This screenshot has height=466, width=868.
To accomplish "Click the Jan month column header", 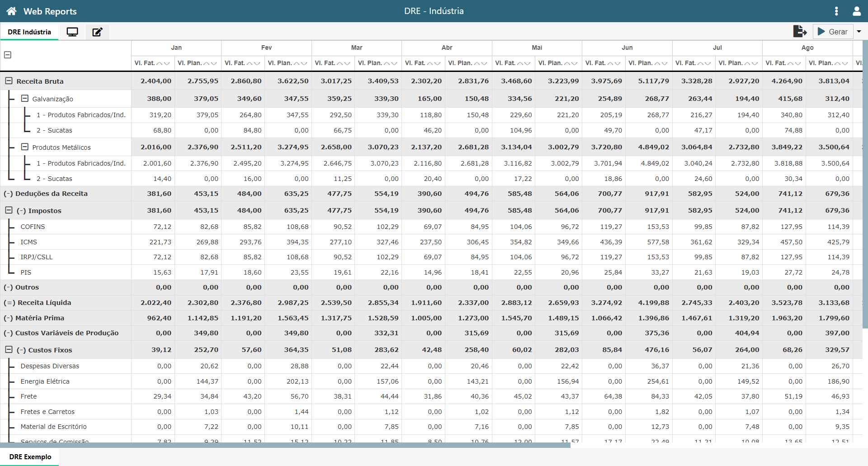I will click(176, 48).
